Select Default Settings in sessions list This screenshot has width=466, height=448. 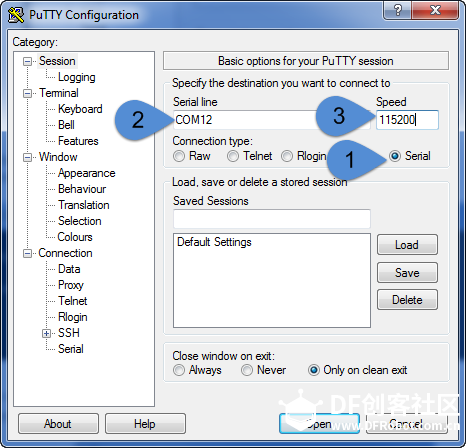click(x=214, y=242)
